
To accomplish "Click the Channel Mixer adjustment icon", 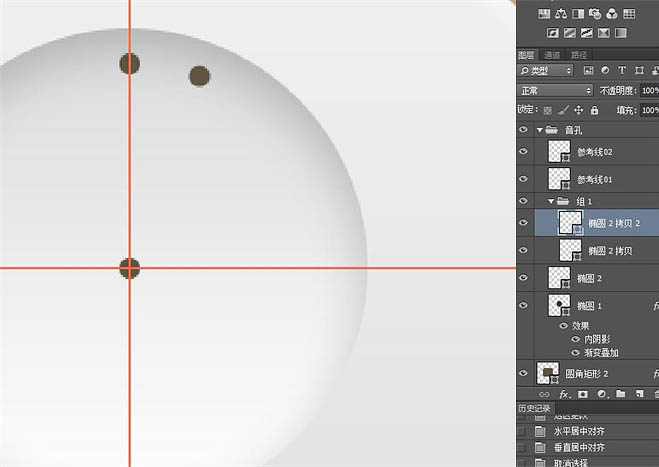I will (611, 14).
